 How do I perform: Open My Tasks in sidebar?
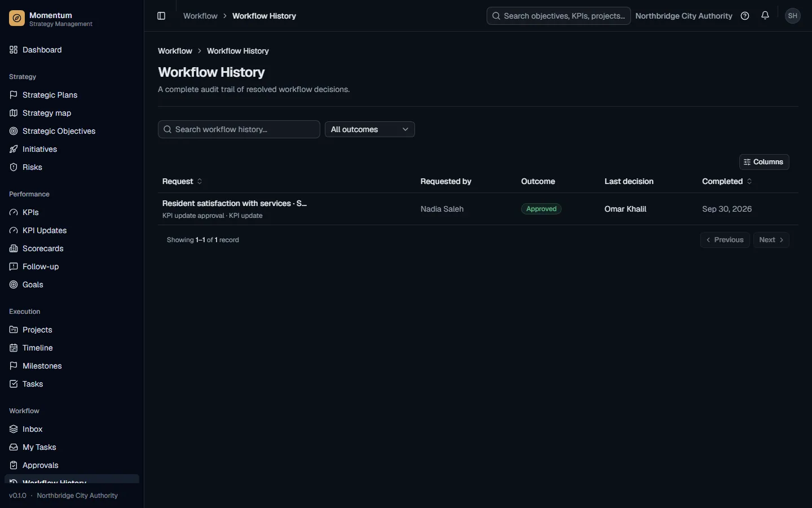coord(72,447)
